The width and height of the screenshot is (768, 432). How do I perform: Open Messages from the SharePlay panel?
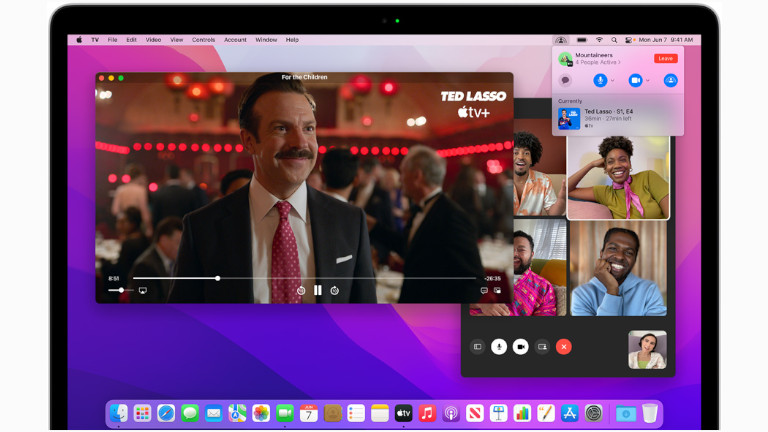click(x=565, y=80)
